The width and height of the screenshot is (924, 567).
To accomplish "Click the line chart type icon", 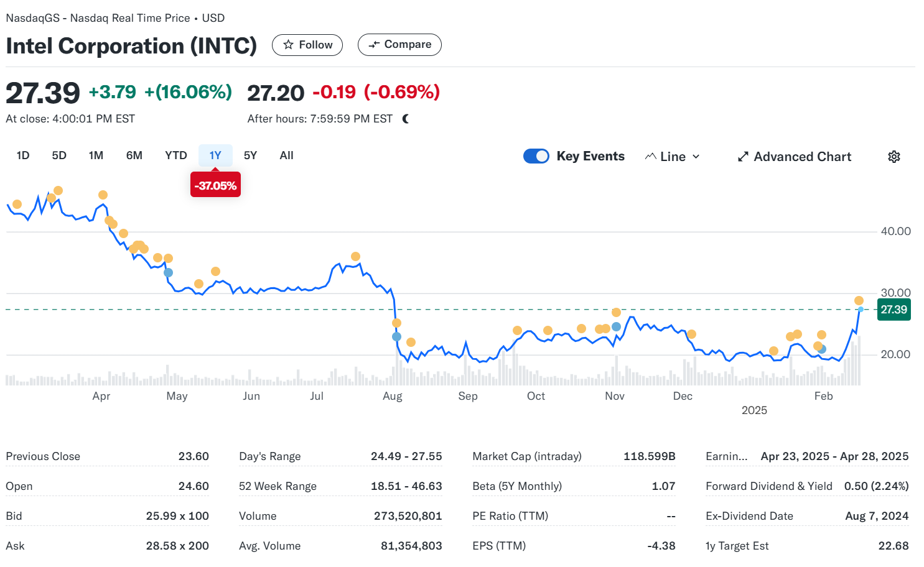I will (651, 157).
